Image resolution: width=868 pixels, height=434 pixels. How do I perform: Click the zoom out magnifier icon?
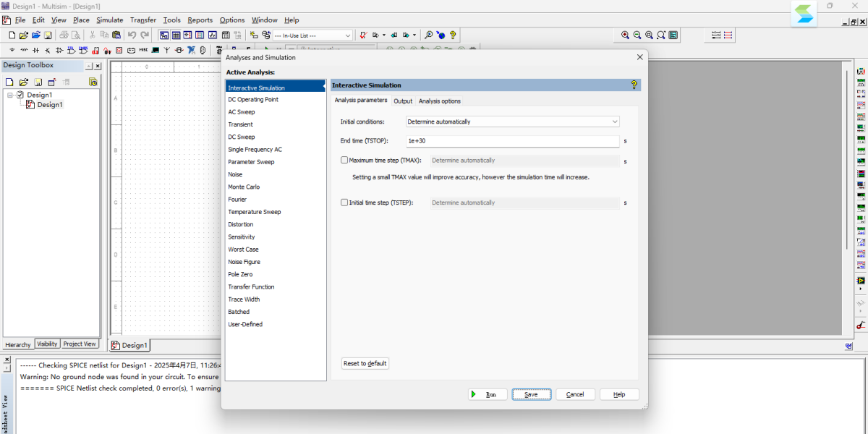637,35
